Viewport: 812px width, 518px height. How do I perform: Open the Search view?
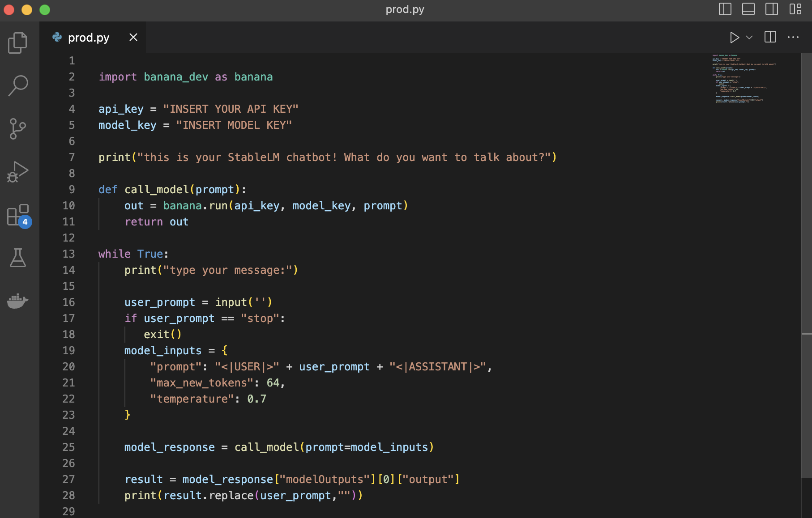18,85
